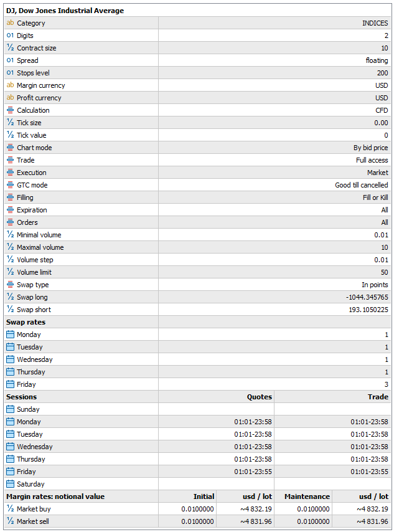The height and width of the screenshot is (532, 394).
Task: Click the calculation list icon next to Calculation
Action: pos(10,110)
